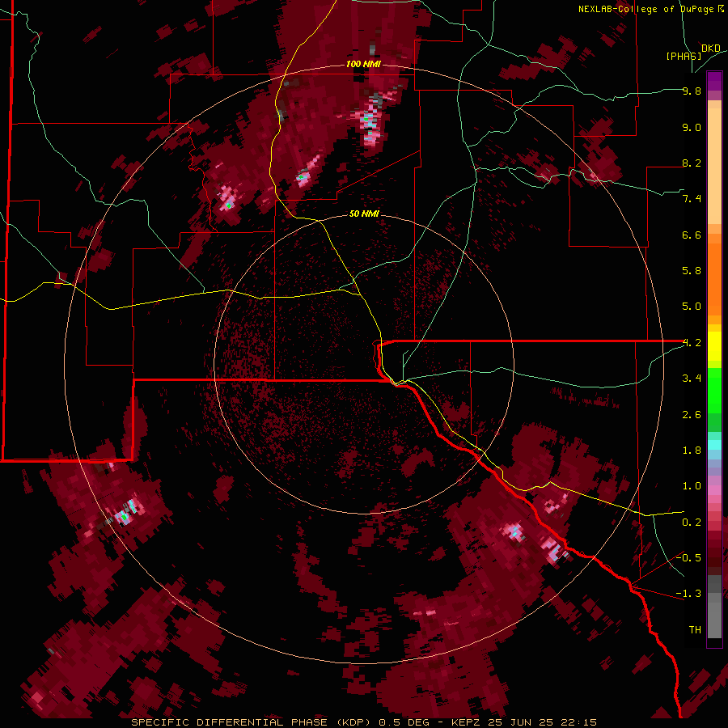Screen dimensions: 728x728
Task: Select the 3.4 legend value
Action: 692,379
